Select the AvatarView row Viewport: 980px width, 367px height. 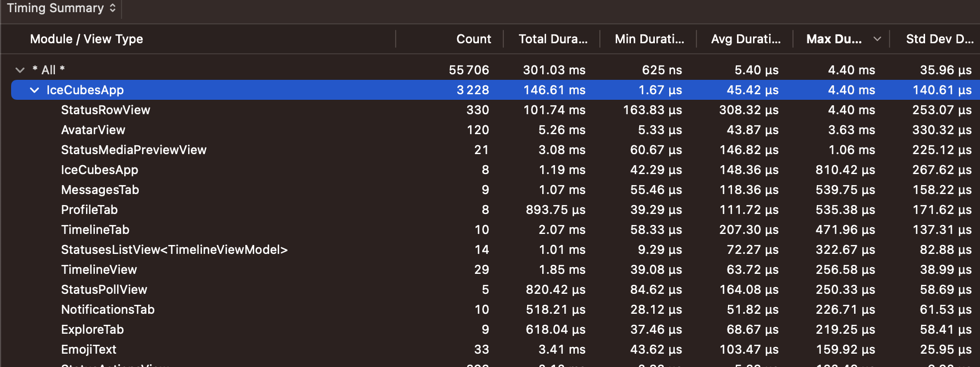[495, 130]
